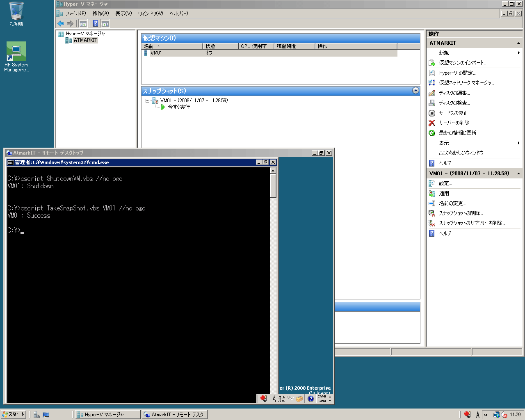Click the 操作 column header
The image size is (525, 420).
click(356, 46)
